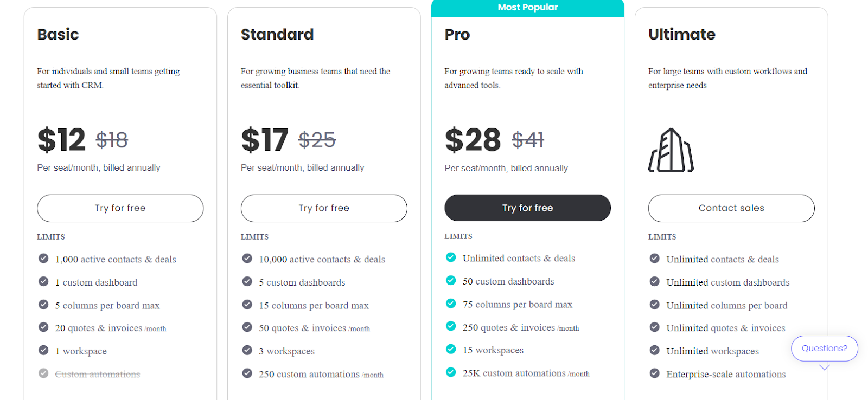The width and height of the screenshot is (868, 400).
Task: Click the Most Popular banner
Action: coord(527,8)
